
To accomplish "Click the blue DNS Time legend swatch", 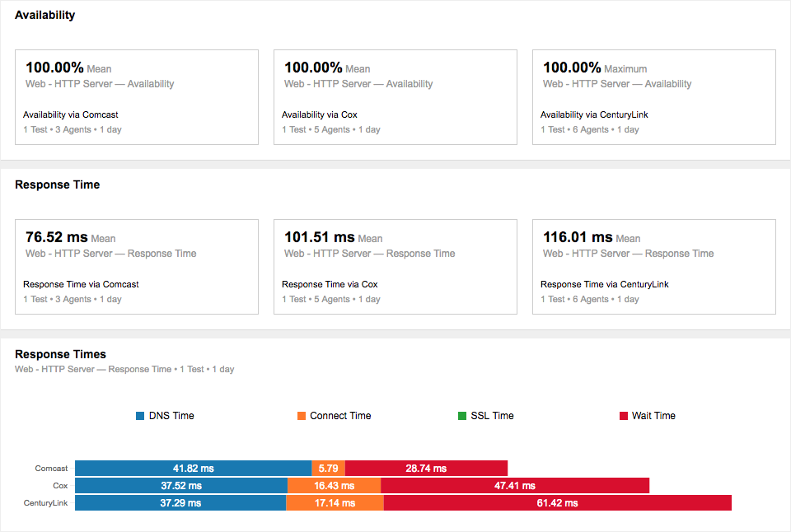I will pyautogui.click(x=140, y=416).
